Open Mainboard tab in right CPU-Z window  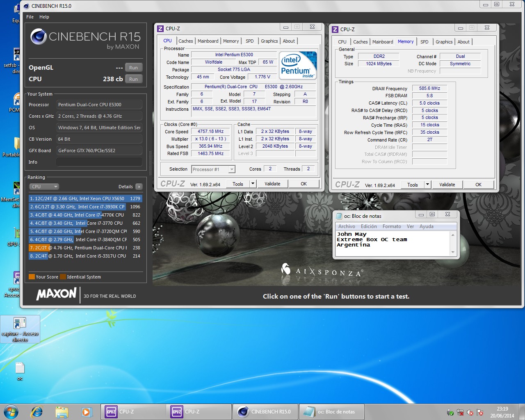click(383, 42)
